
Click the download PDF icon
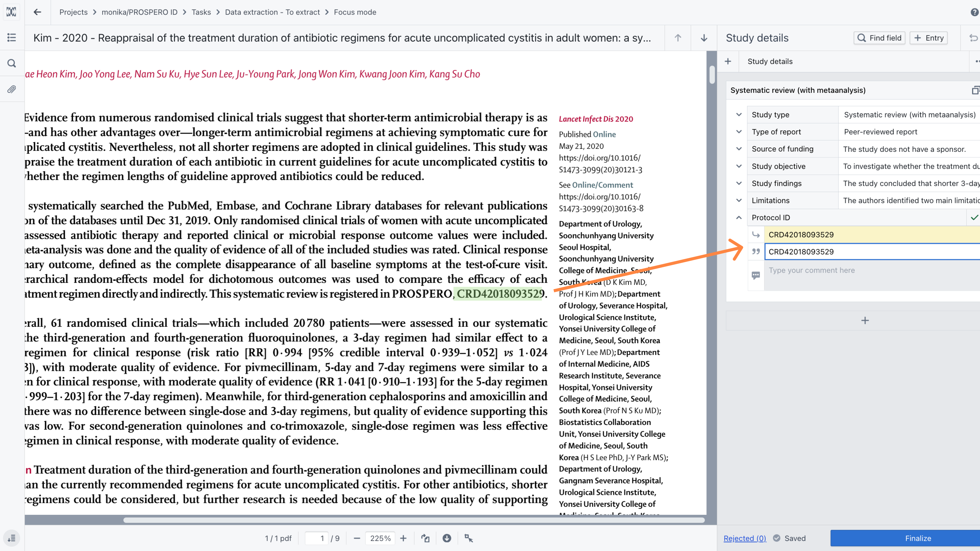point(447,538)
